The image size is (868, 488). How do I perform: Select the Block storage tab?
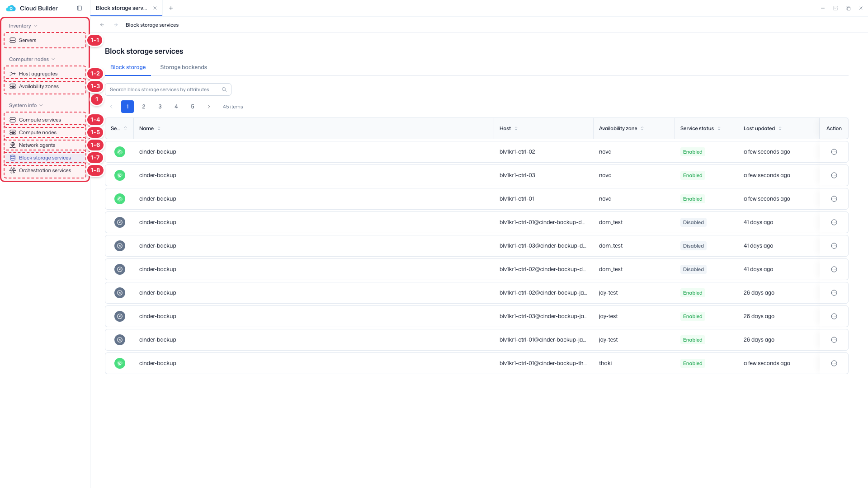[128, 67]
